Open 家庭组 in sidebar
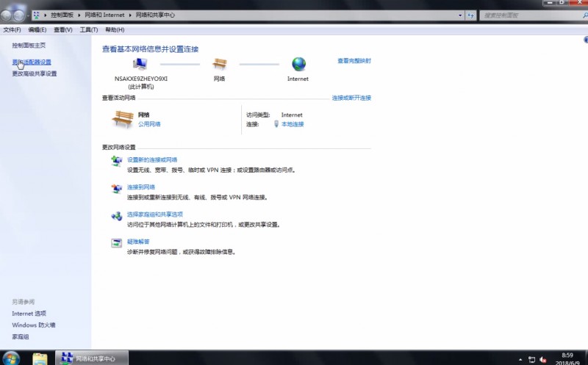The width and height of the screenshot is (588, 365). [21, 336]
